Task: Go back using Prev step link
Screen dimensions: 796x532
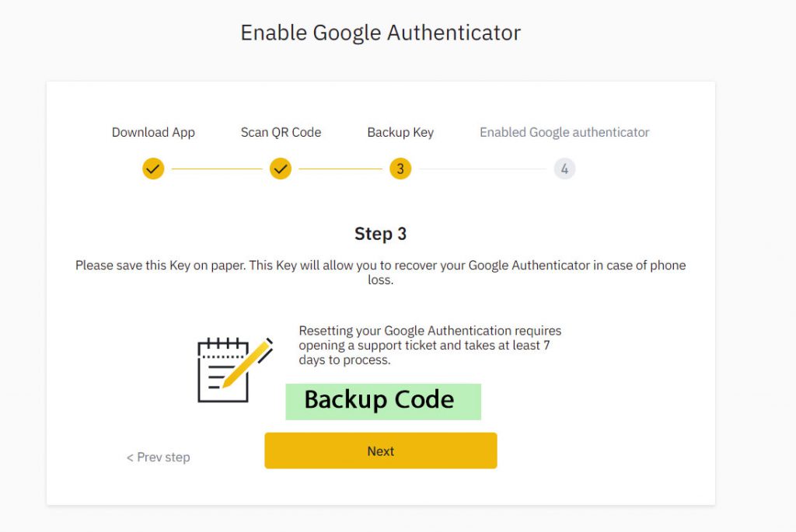Action: 158,457
